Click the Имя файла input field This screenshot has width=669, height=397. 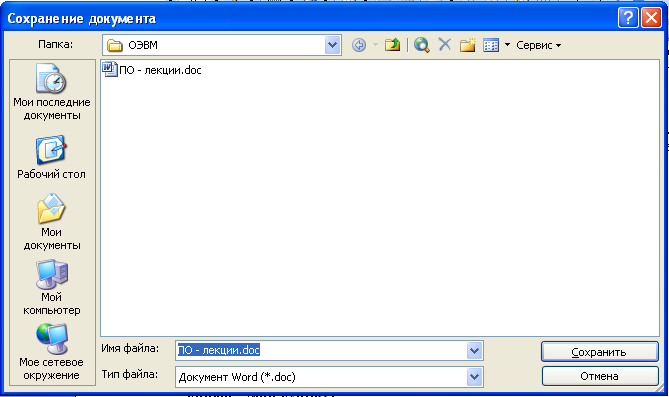click(x=321, y=350)
